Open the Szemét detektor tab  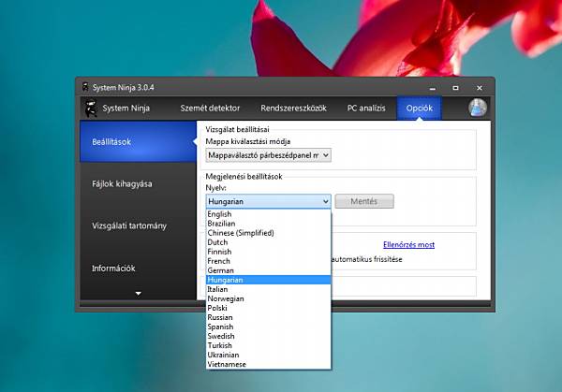pos(210,109)
